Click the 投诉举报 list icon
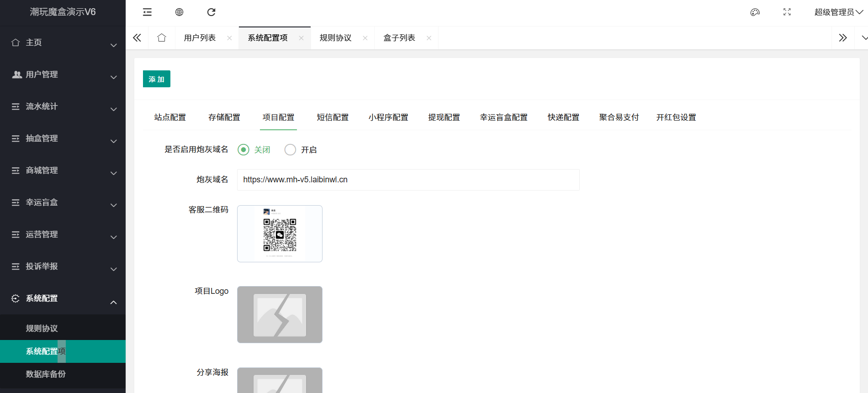This screenshot has height=393, width=868. [x=16, y=266]
